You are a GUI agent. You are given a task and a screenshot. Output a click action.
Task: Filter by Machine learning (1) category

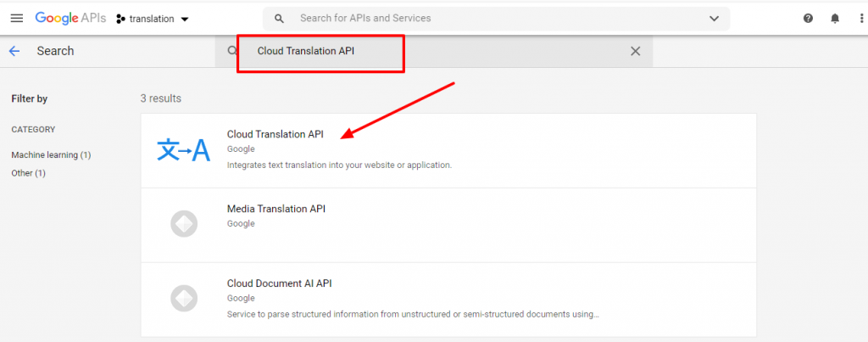point(51,155)
